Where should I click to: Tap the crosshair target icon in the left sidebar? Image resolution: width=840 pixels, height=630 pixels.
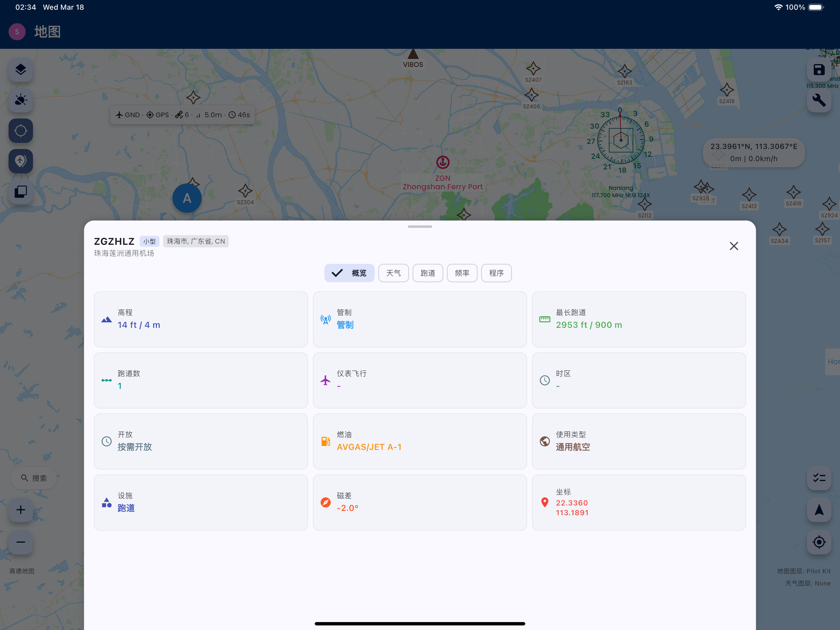21,131
